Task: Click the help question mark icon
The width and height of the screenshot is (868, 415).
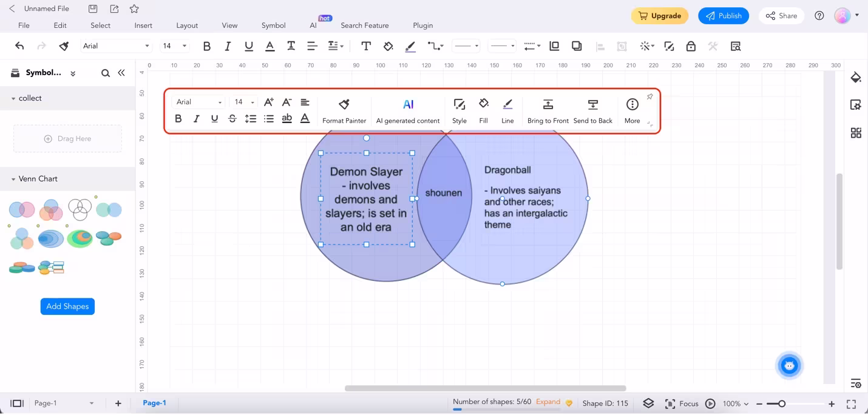Action: click(x=819, y=16)
